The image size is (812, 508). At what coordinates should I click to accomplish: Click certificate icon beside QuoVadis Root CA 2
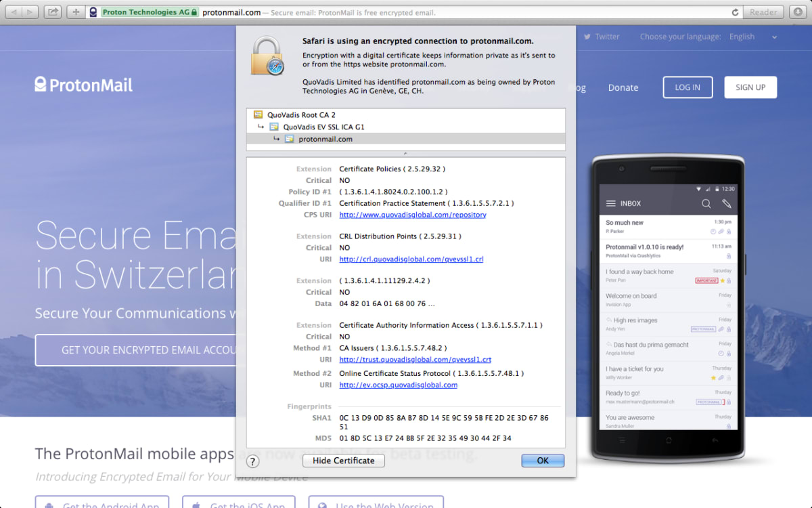click(x=258, y=115)
